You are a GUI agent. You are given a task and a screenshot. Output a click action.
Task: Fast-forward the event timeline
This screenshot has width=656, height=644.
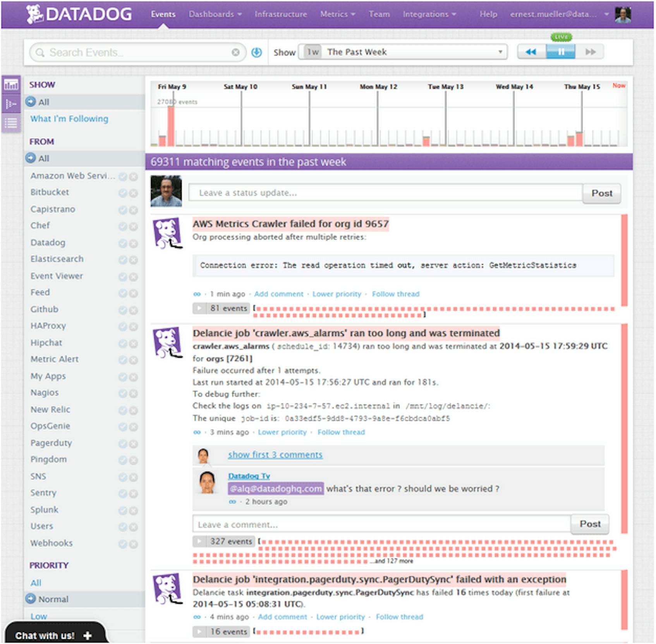click(x=589, y=52)
